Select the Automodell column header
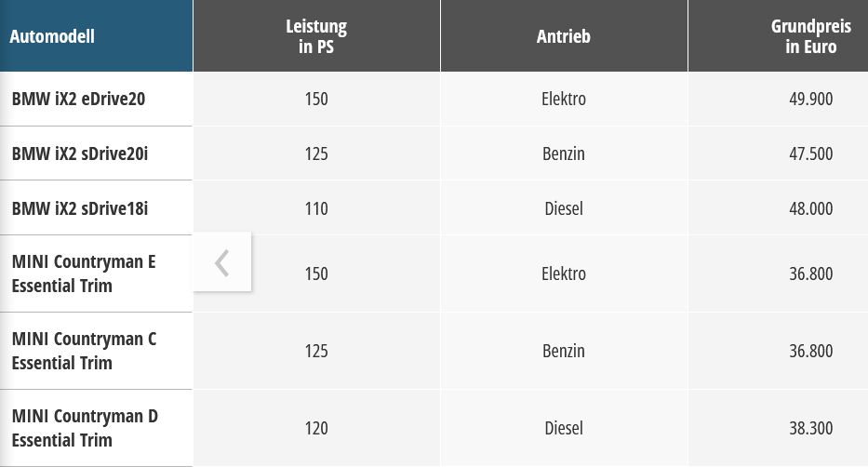This screenshot has width=868, height=467. tap(52, 37)
